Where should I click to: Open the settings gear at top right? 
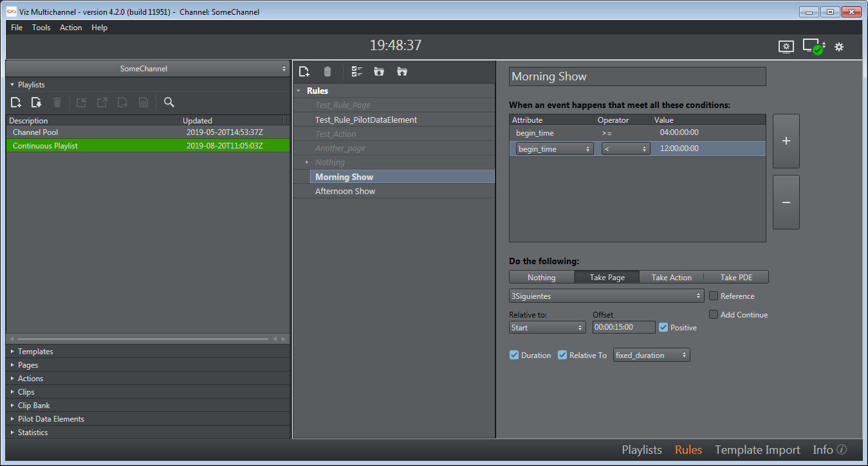coord(839,47)
